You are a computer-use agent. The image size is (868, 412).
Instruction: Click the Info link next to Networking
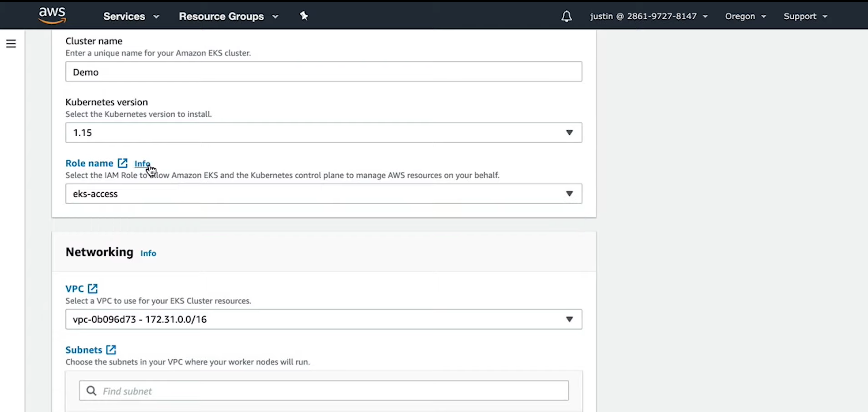coord(148,253)
